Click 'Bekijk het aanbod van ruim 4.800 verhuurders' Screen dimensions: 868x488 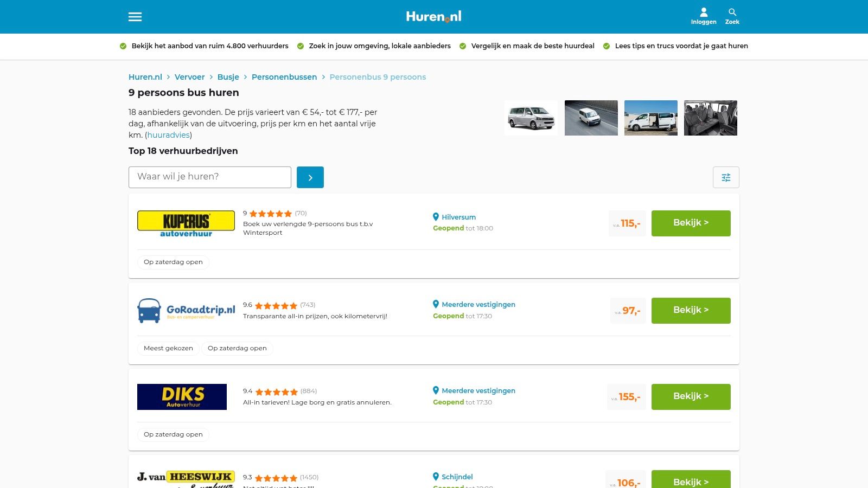point(210,46)
